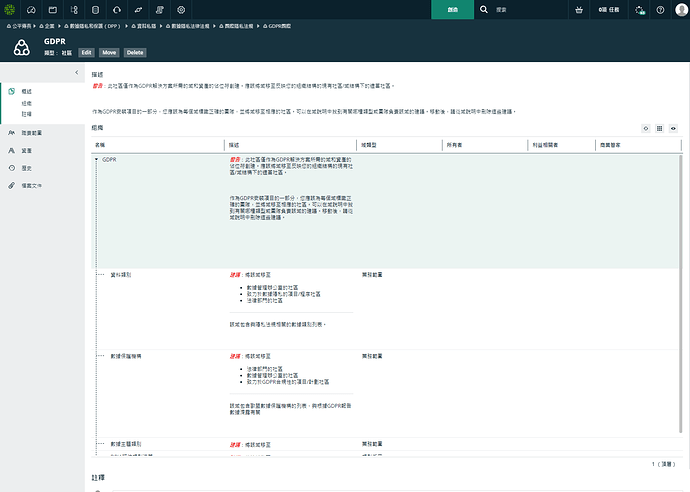Click the table's vertical scrollbar
This screenshot has height=492, width=690.
680,294
